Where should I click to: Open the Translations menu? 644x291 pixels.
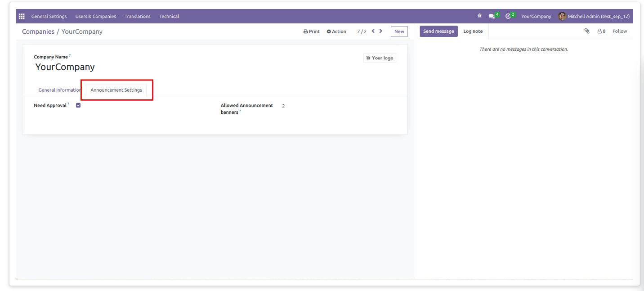[138, 16]
